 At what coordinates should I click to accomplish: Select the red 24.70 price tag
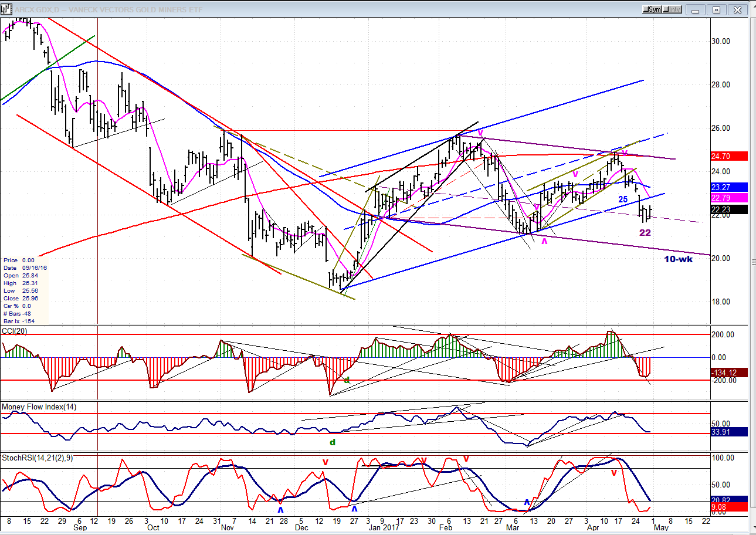(x=728, y=156)
